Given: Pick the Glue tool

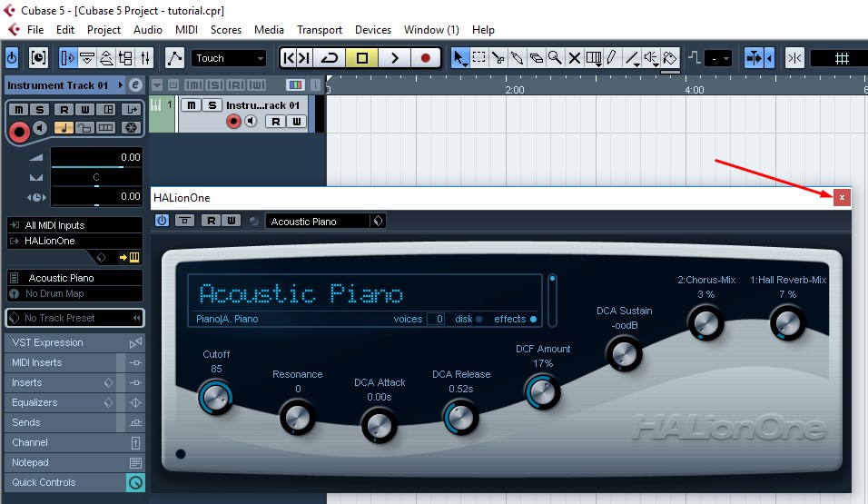Looking at the screenshot, I should pos(517,57).
